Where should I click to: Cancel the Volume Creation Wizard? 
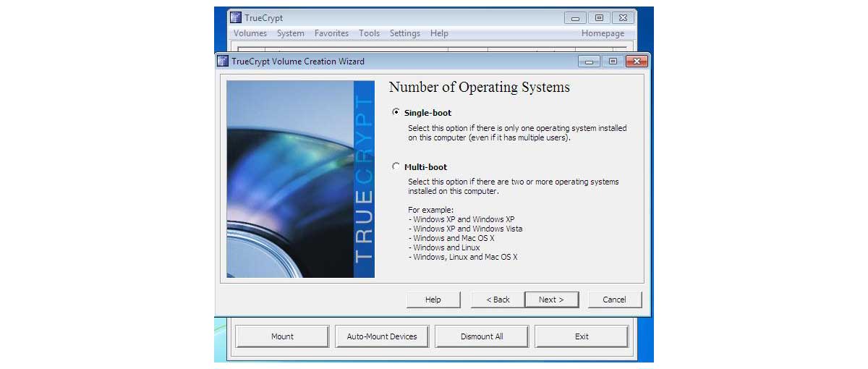614,300
